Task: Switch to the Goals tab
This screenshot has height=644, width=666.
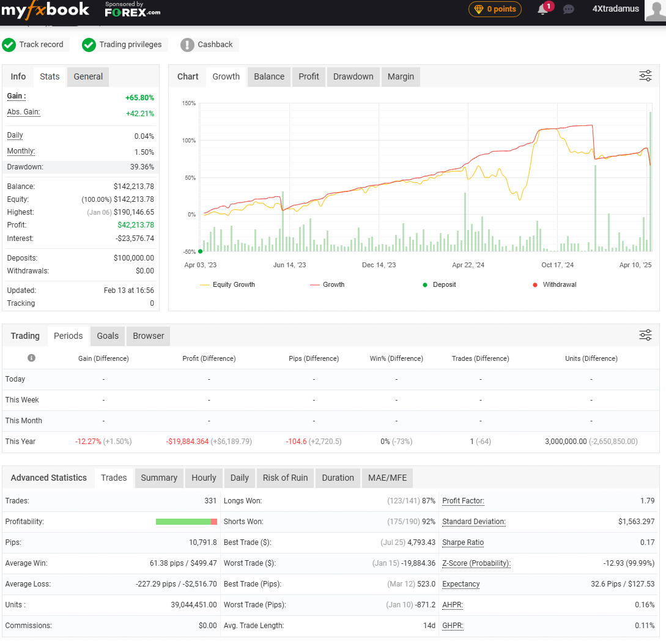Action: 108,336
